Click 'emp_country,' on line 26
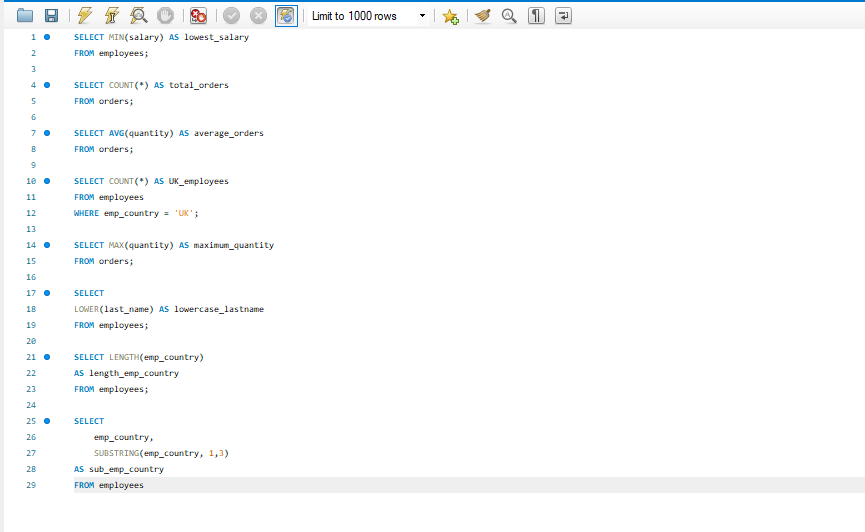The width and height of the screenshot is (865, 532). pos(124,437)
